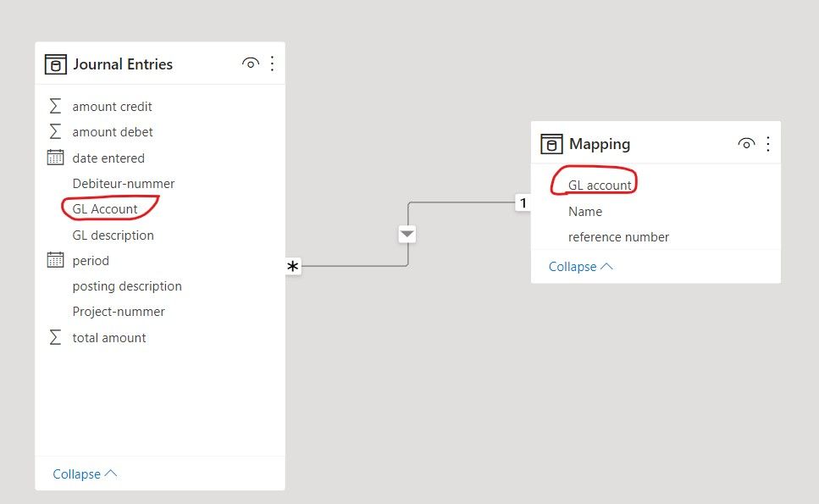Select the date entered field

(108, 158)
